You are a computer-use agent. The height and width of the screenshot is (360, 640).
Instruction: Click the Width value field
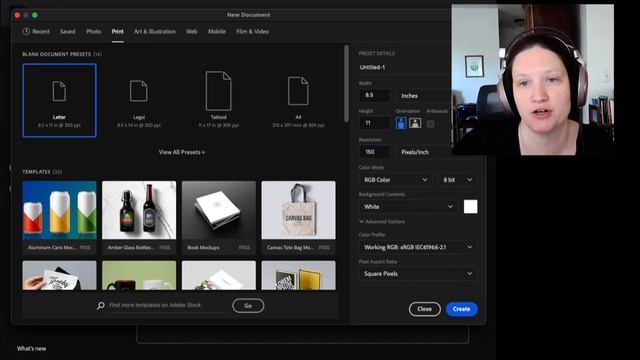374,96
